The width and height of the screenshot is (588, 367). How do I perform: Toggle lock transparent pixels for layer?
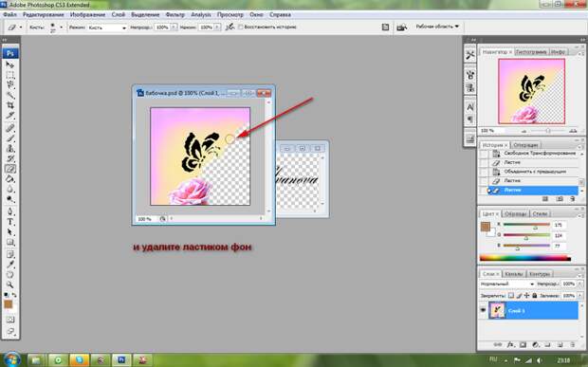(x=511, y=295)
